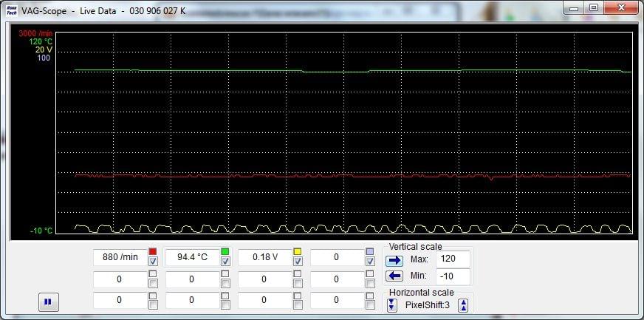The image size is (644, 320).
Task: Click the double up-arrow horizontal scale button
Action: pos(464,305)
